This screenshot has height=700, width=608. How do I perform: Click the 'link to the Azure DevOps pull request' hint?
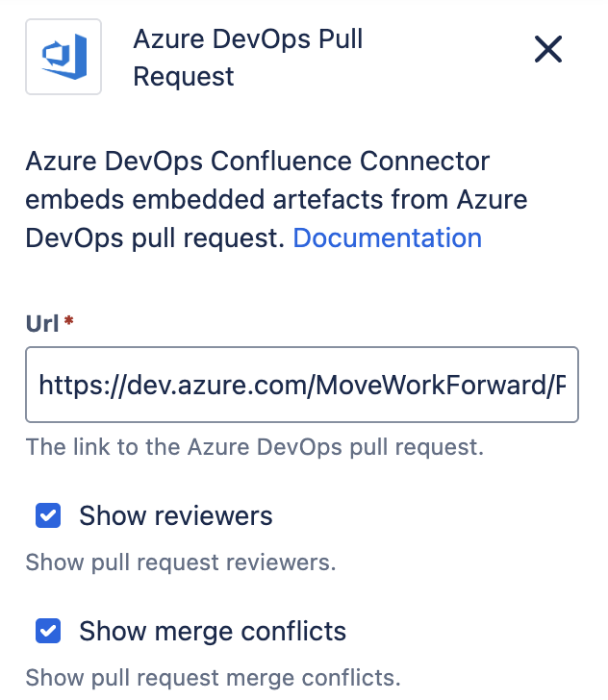click(254, 447)
